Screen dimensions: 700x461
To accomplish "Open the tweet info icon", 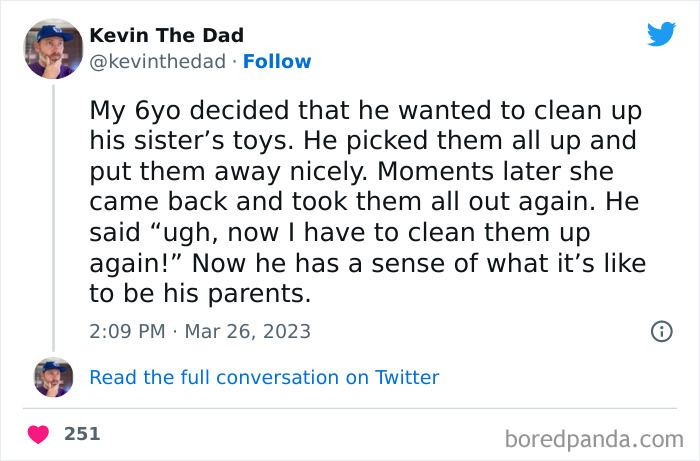I will [x=661, y=331].
